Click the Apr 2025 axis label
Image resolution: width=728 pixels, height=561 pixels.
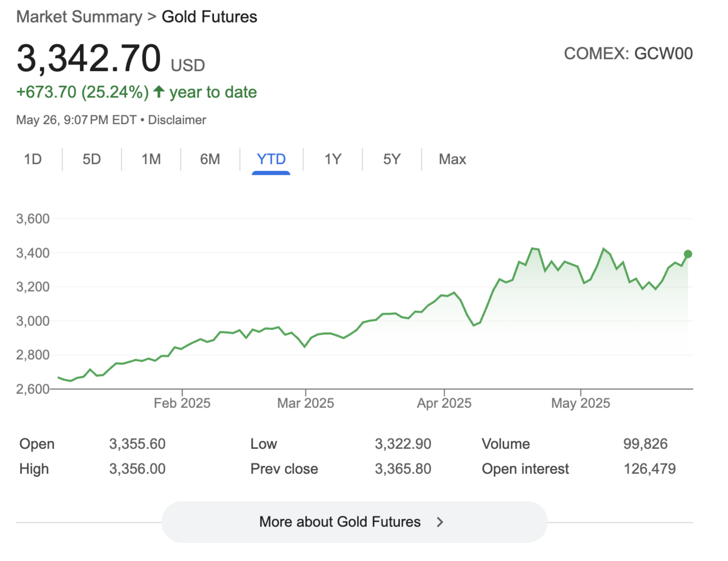(x=444, y=403)
